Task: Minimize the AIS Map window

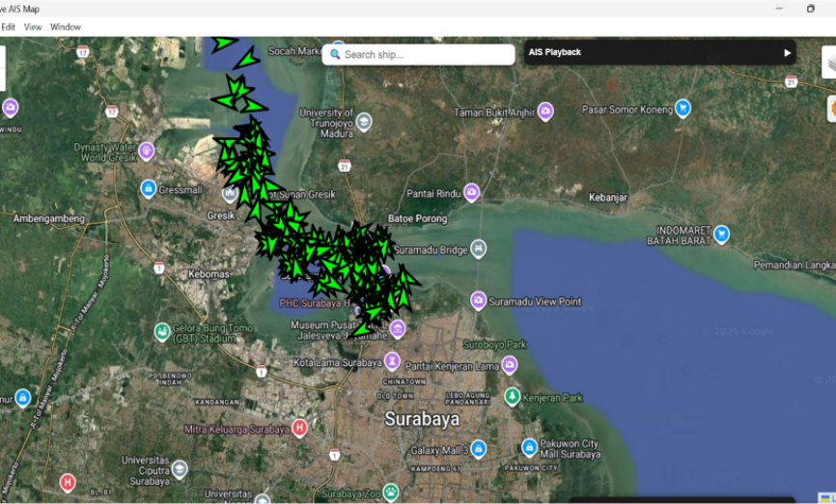Action: [779, 9]
